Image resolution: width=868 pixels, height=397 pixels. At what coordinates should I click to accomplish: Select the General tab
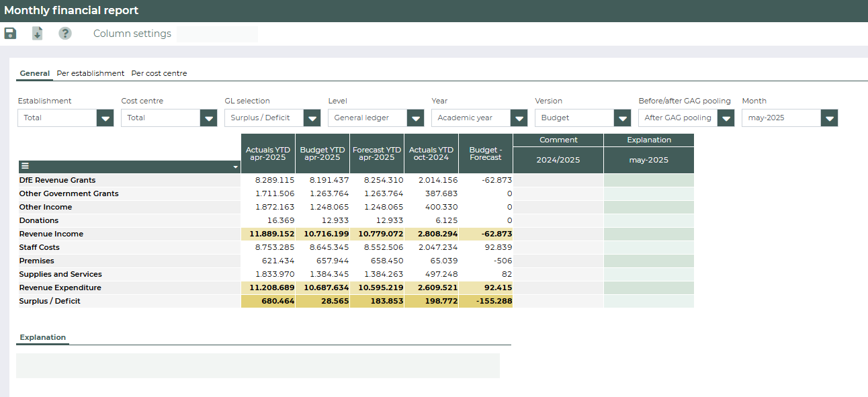34,73
